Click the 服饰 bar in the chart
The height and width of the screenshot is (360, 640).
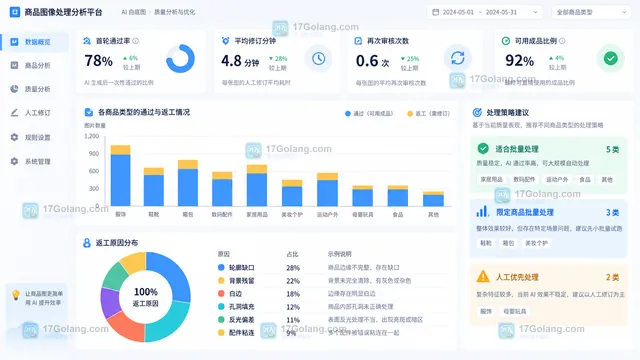120,176
